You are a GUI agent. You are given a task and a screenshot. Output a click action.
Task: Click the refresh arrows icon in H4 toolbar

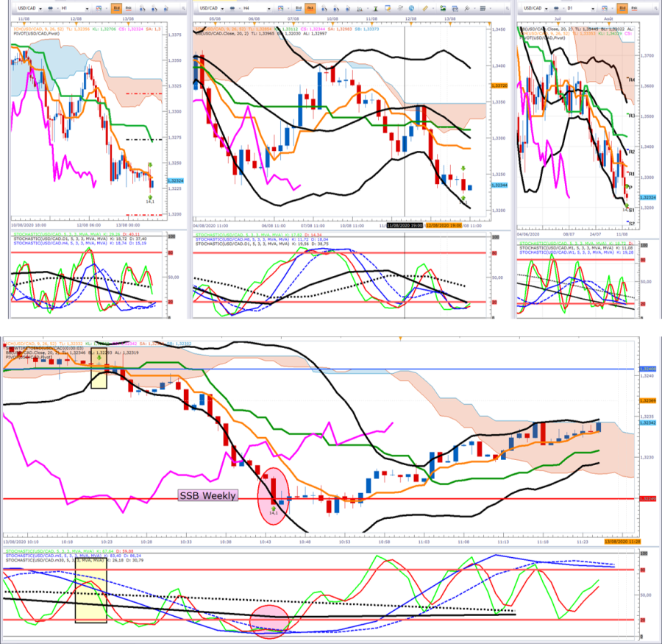coord(400,8)
